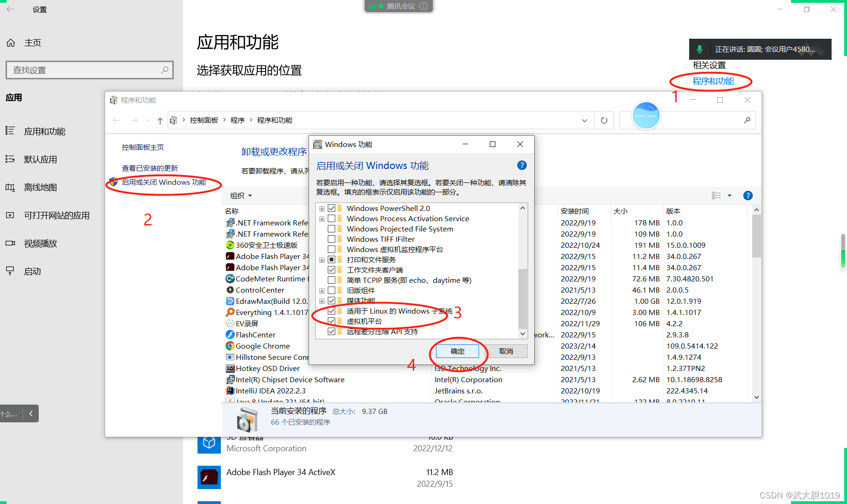This screenshot has width=847, height=504.
Task: Select 默认应用 in Settings sidebar
Action: tap(41, 160)
